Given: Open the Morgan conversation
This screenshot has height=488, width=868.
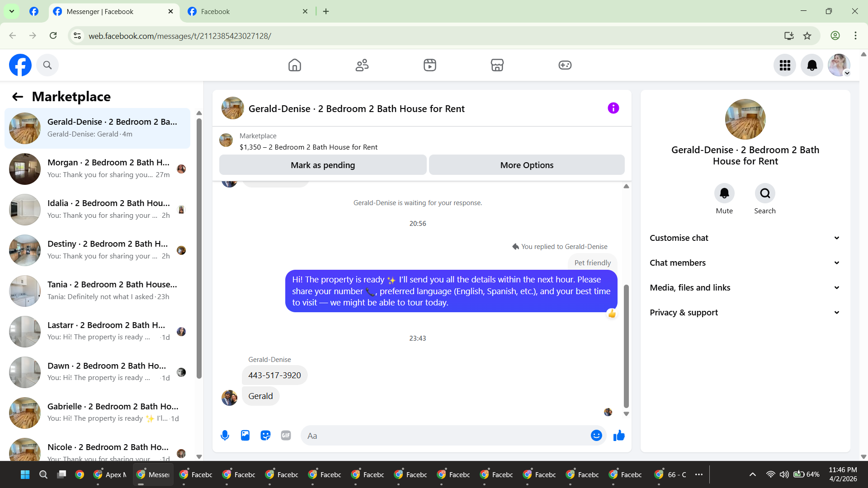Looking at the screenshot, I should (x=97, y=169).
